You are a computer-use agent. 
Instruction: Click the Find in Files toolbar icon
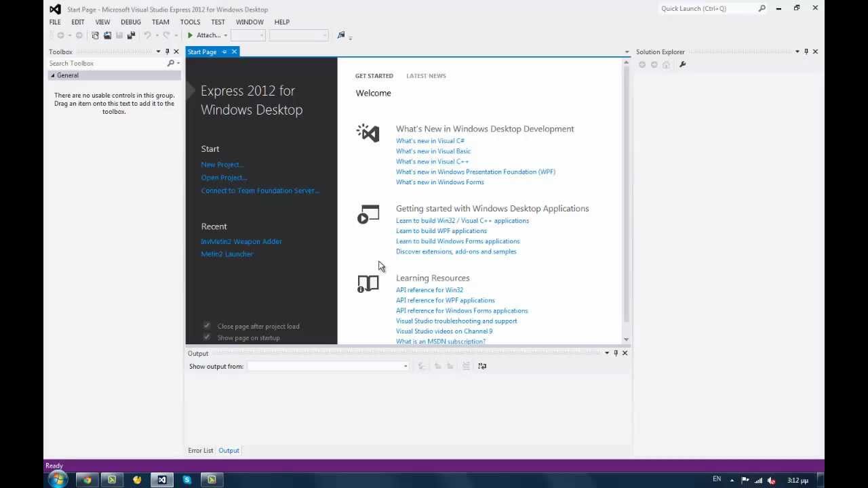point(341,35)
